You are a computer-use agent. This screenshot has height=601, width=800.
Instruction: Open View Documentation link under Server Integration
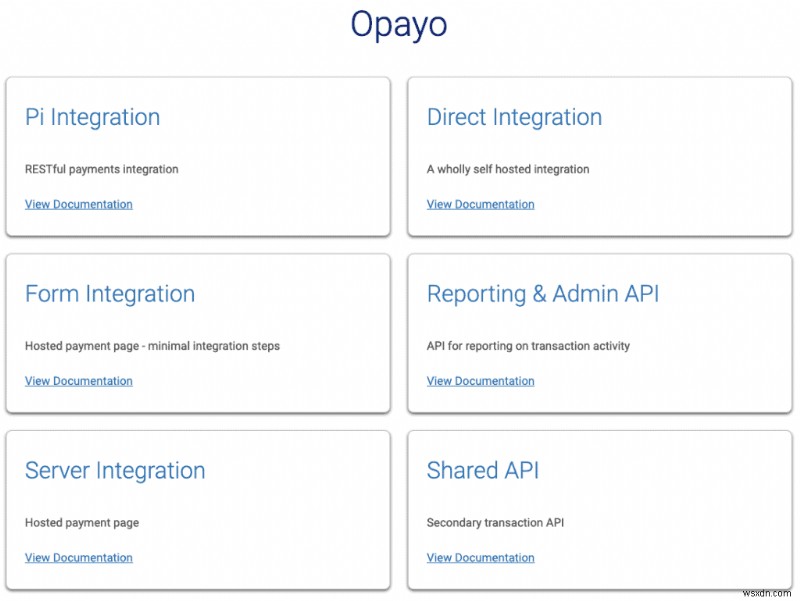pyautogui.click(x=79, y=558)
